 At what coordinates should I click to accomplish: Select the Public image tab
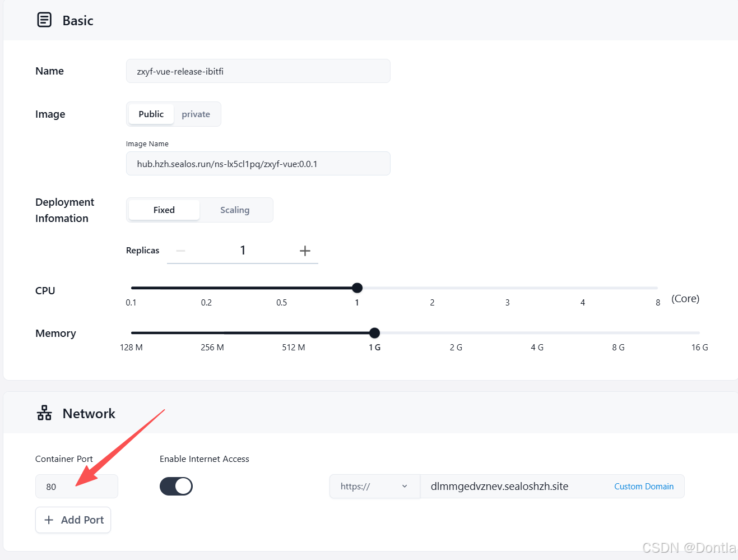151,114
